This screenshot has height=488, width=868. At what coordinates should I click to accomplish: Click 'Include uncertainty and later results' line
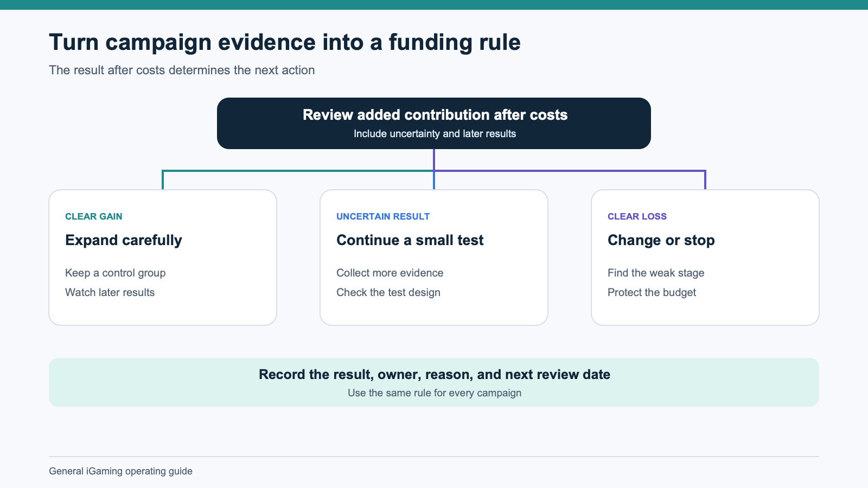(435, 134)
